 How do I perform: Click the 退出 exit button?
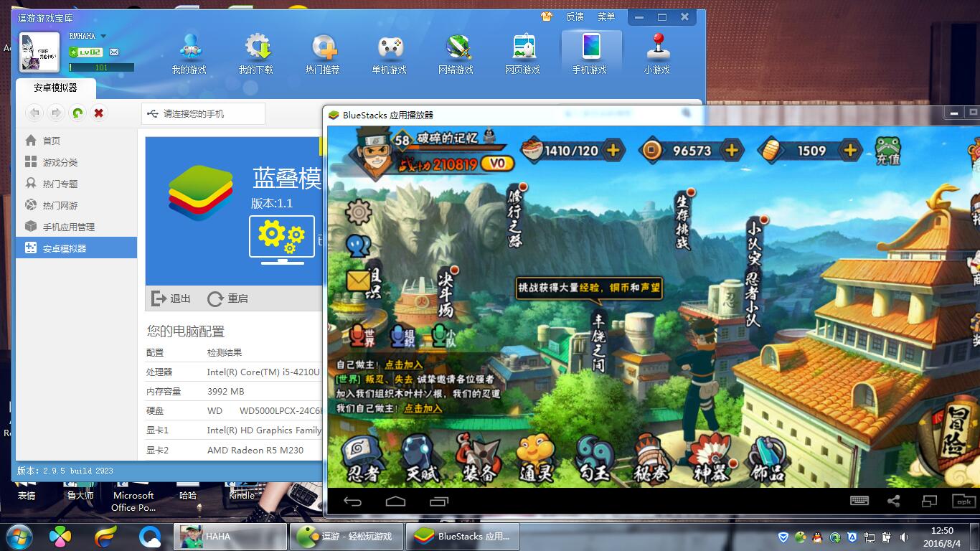171,298
